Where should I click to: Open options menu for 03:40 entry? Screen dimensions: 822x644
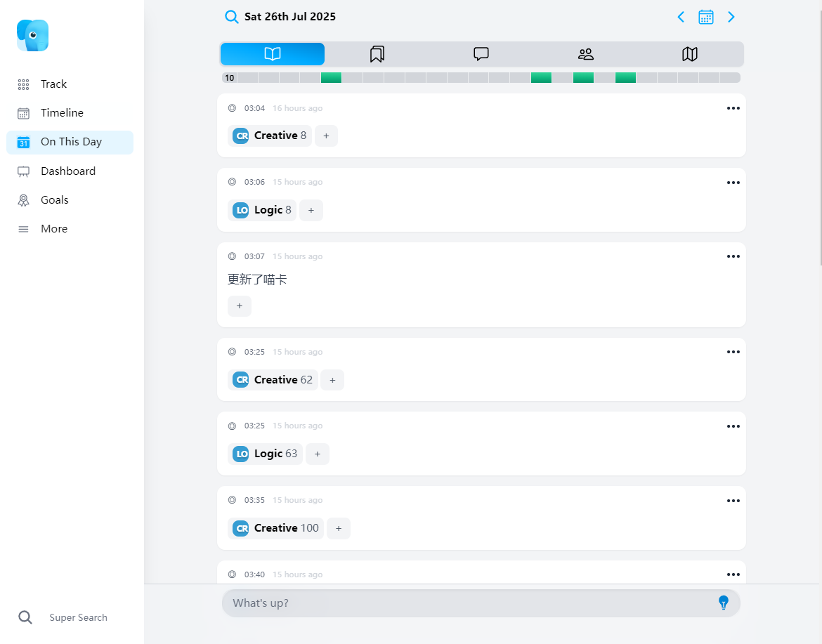[x=733, y=575]
